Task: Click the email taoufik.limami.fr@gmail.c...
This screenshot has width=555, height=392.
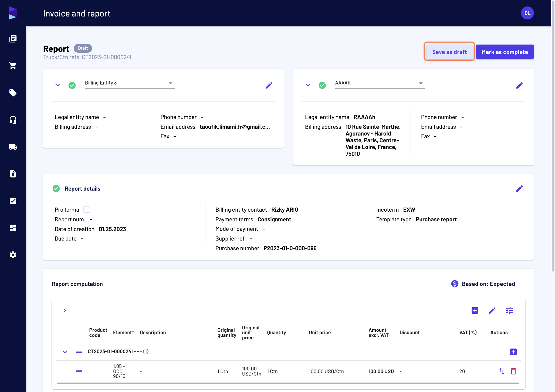Action: (235, 127)
